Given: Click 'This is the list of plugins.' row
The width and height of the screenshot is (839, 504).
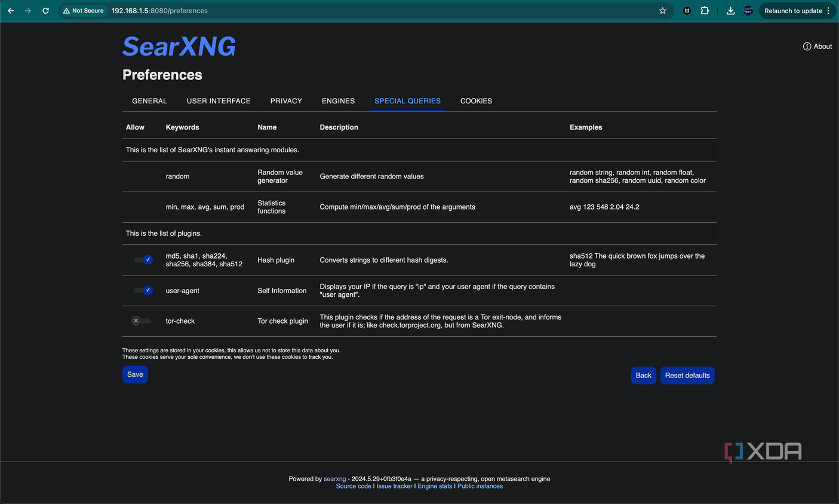Looking at the screenshot, I should tap(419, 233).
